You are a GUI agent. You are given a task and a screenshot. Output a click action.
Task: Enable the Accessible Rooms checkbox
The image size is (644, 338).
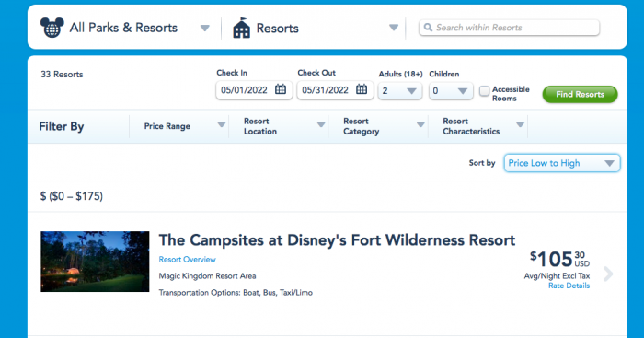tap(485, 90)
